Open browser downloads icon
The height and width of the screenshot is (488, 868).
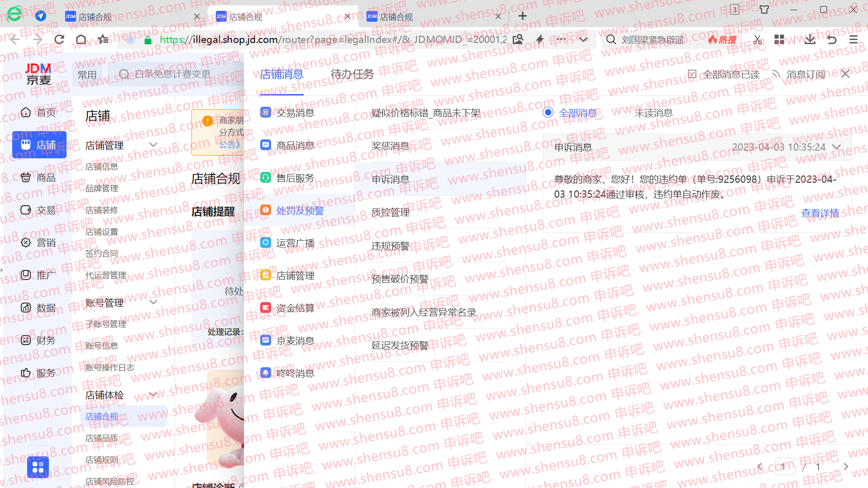[x=810, y=40]
